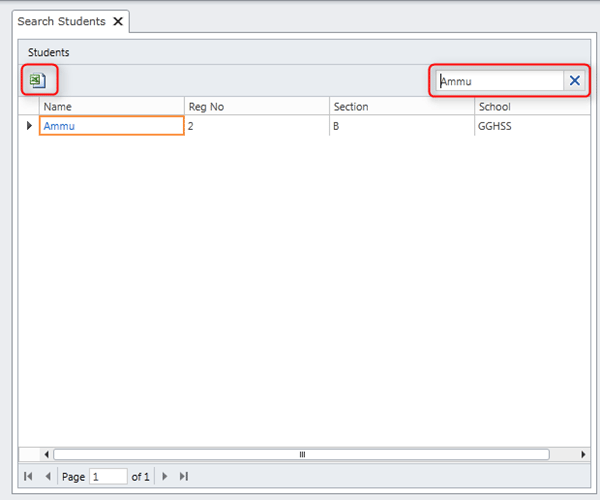Sort by Name column header
The width and height of the screenshot is (600, 500).
tap(112, 106)
